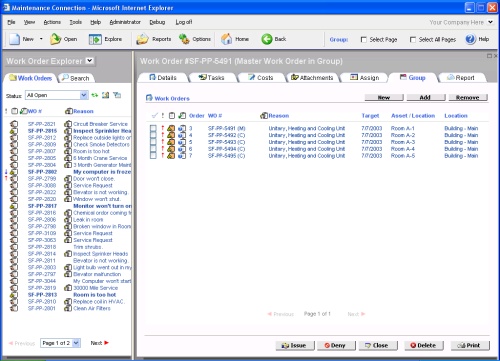The width and height of the screenshot is (500, 361).
Task: Sort explorer list by WO # header
Action: point(35,111)
